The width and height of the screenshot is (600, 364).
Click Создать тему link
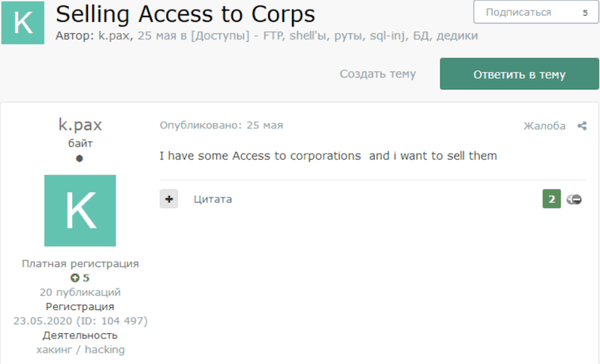pos(378,74)
